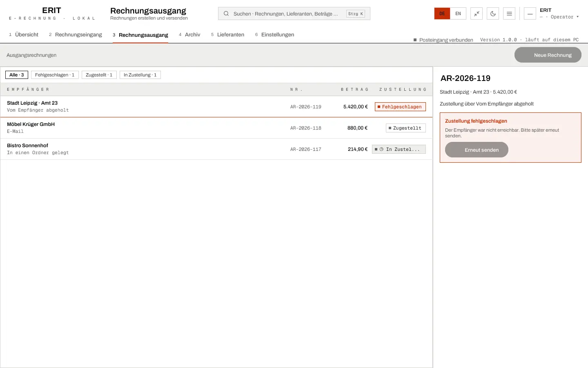Select the Stadt Leipzig · Amt 23 row
The width and height of the screenshot is (588, 368).
pyautogui.click(x=216, y=107)
